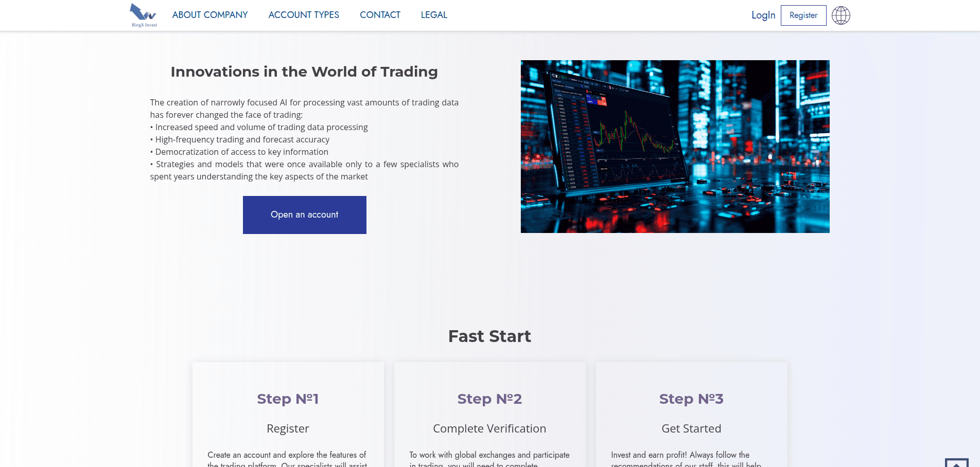
Task: Click "Register" under Step №1
Action: tap(288, 428)
